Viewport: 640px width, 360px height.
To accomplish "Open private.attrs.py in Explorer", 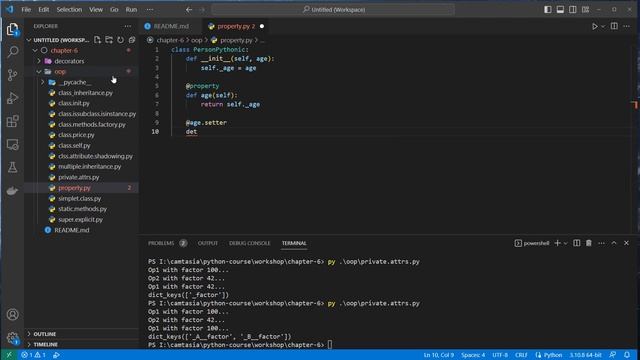I will pyautogui.click(x=78, y=177).
